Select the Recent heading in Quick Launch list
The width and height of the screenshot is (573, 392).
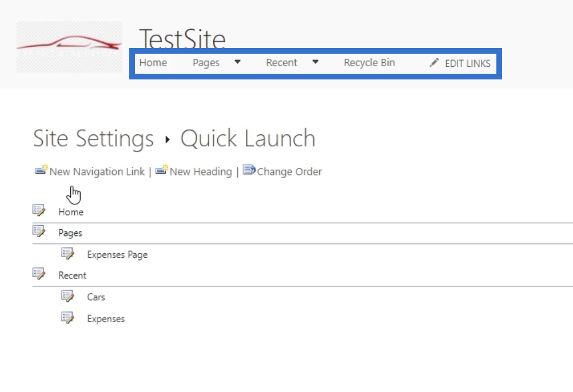(x=73, y=275)
